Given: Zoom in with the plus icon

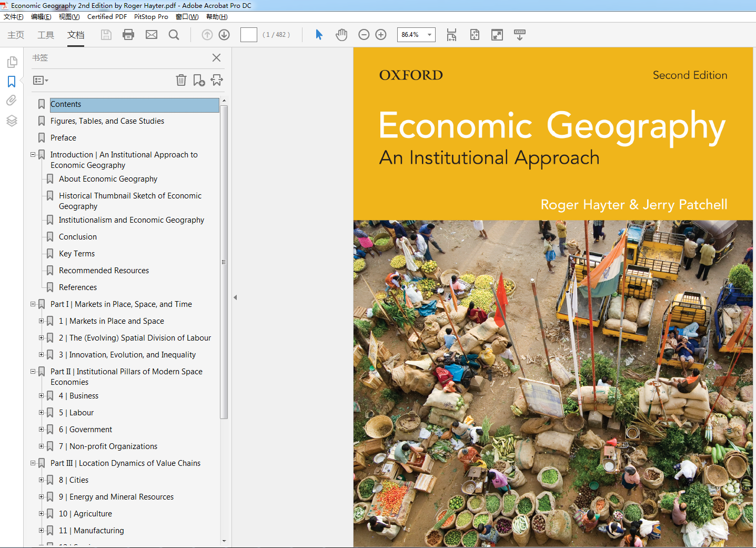Looking at the screenshot, I should point(381,35).
